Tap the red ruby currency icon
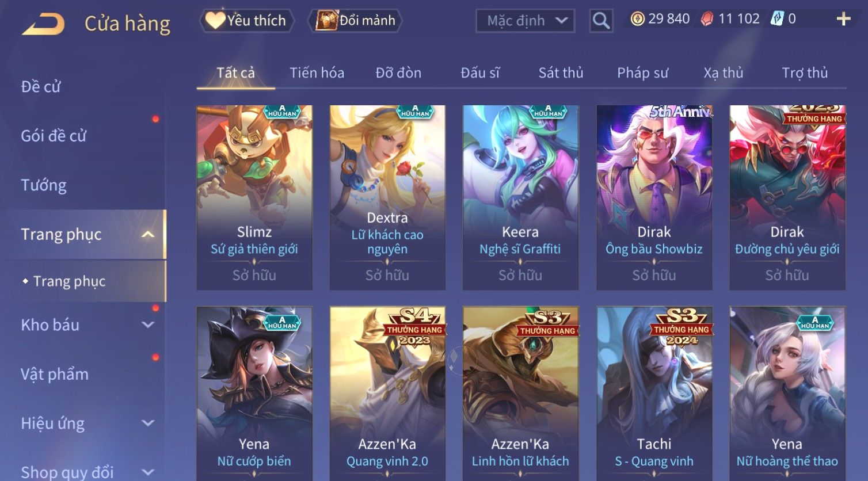Image resolution: width=868 pixels, height=481 pixels. pyautogui.click(x=707, y=19)
